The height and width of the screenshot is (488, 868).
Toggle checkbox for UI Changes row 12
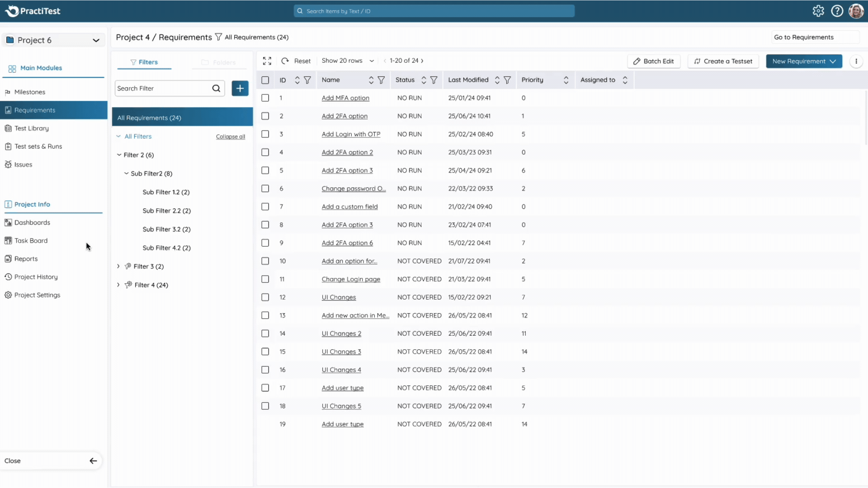tap(264, 297)
